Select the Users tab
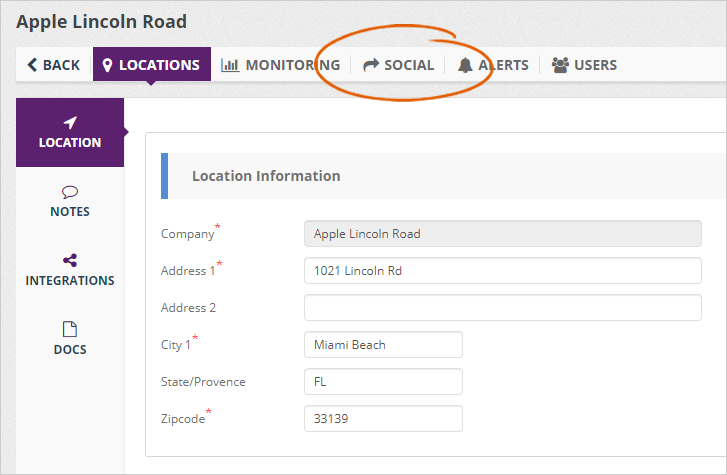 pyautogui.click(x=595, y=65)
